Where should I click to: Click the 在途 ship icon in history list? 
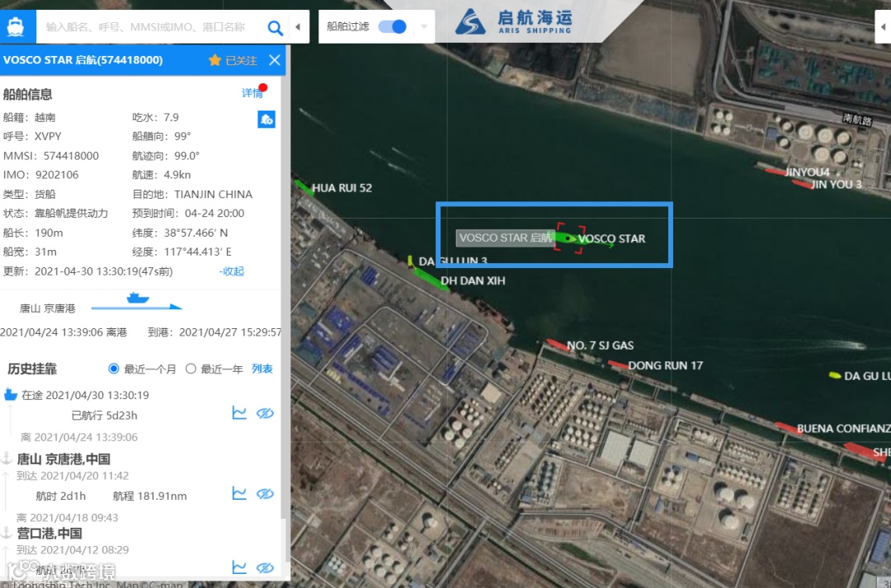[x=10, y=394]
